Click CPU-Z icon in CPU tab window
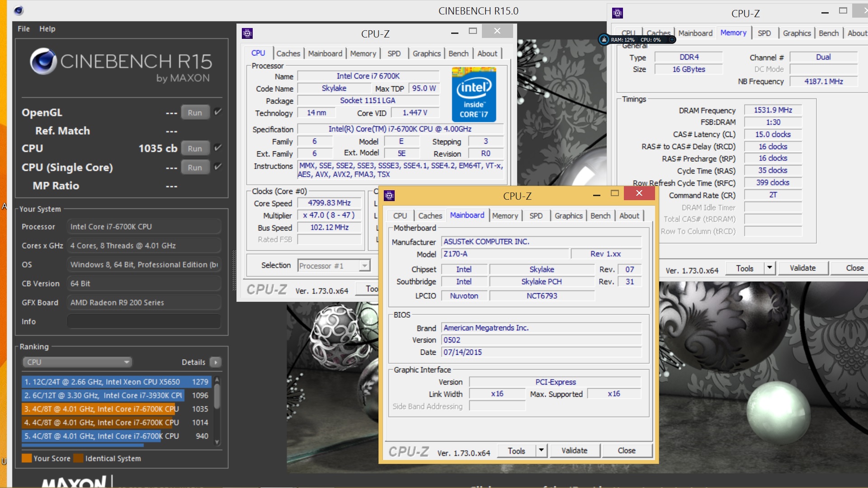Screen dimensions: 868x488 247,33
